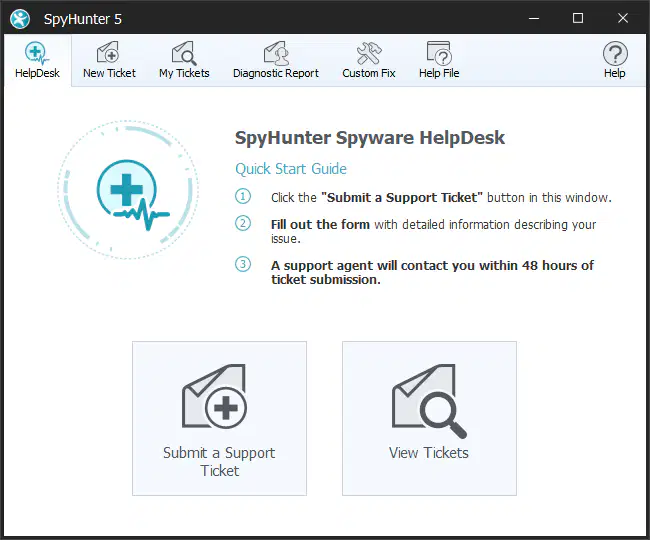Minimize the SpyHunter 5 window

coord(534,18)
